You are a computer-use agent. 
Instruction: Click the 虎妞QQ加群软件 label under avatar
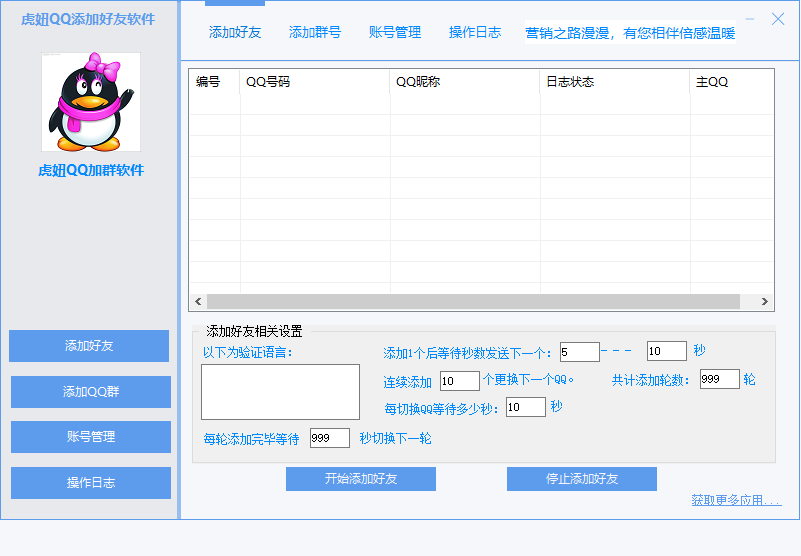point(91,170)
